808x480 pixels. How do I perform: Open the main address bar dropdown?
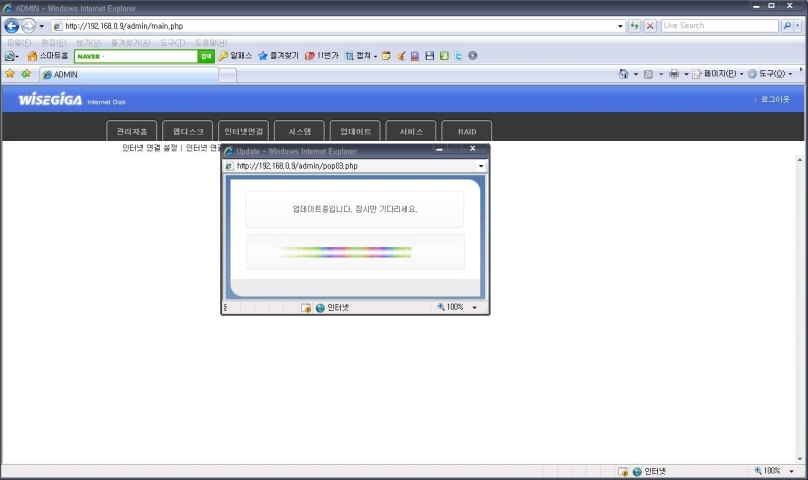coord(620,25)
